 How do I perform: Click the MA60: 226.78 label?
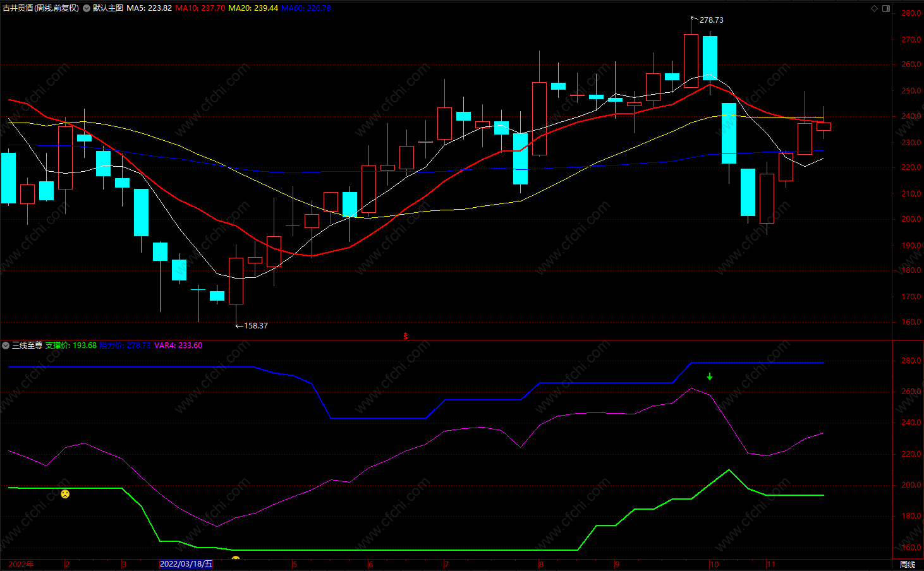306,8
